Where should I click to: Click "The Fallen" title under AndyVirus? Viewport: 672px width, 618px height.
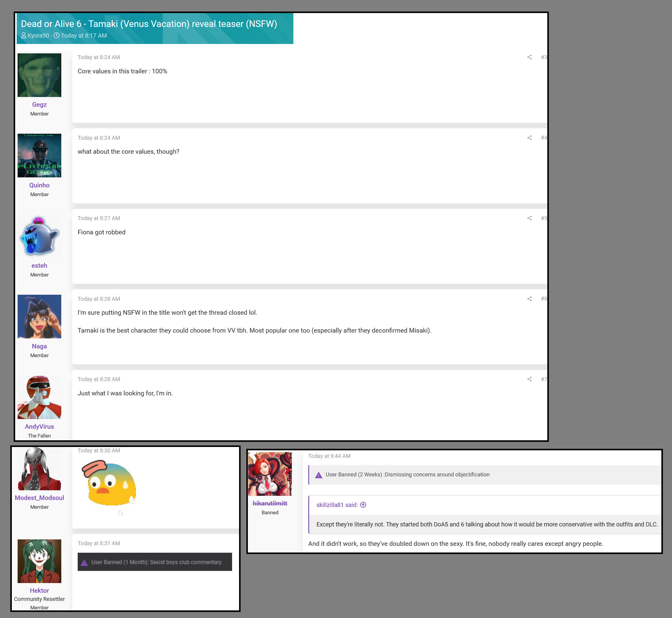tap(39, 436)
